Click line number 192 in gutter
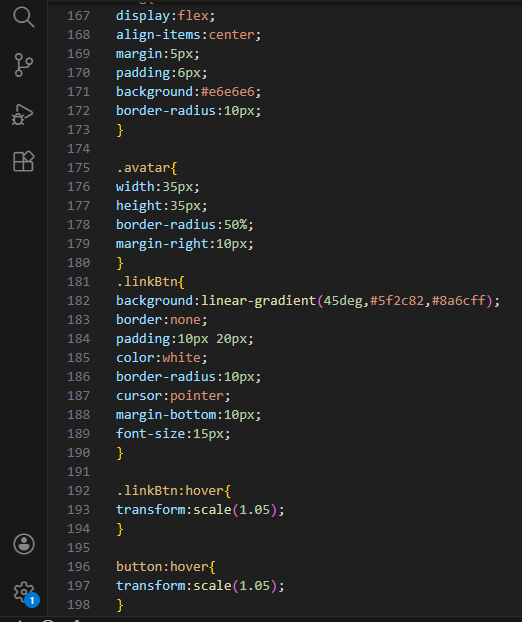Screen dimensions: 522x622 [x=79, y=491]
